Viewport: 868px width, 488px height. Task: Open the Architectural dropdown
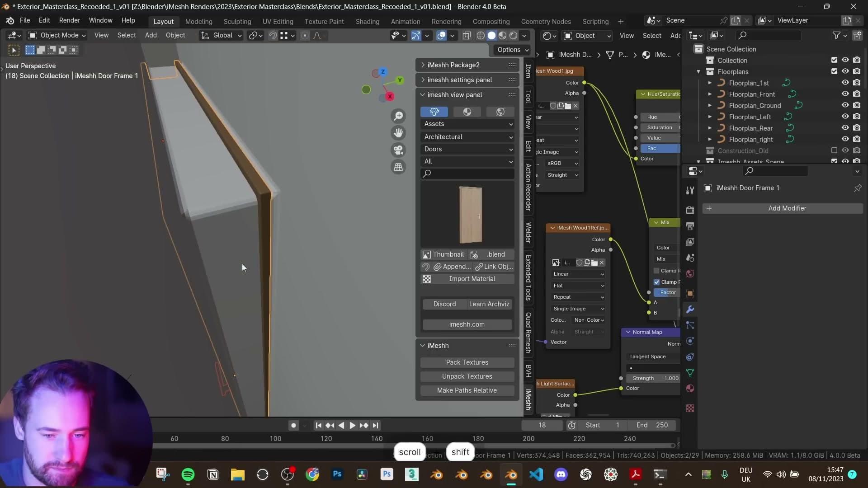pos(467,137)
